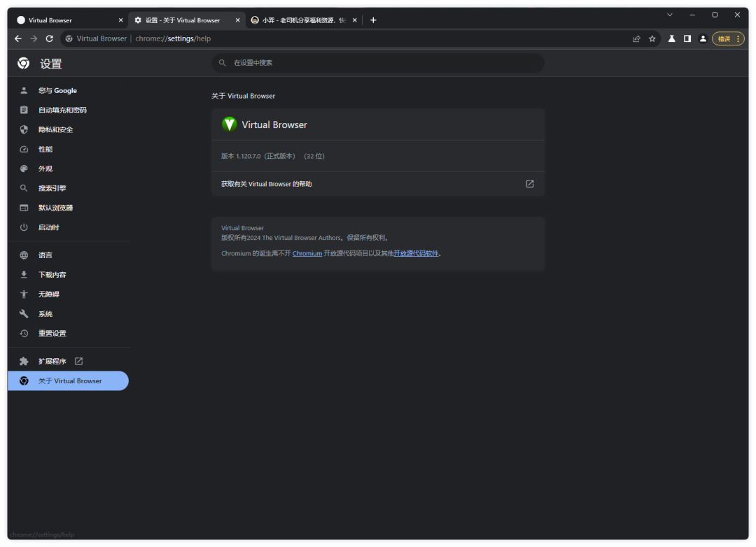Open the 错误 menu button in the toolbar
756x547 pixels.
pos(728,39)
